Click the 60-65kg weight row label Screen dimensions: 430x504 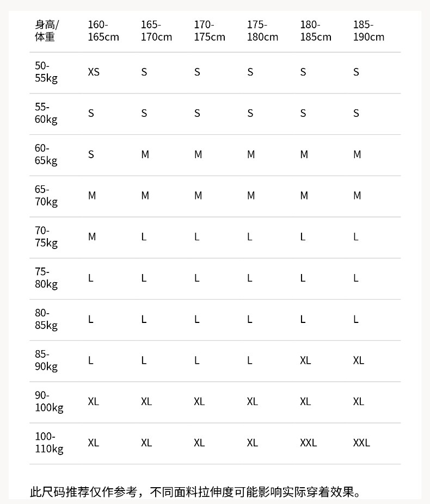(46, 154)
